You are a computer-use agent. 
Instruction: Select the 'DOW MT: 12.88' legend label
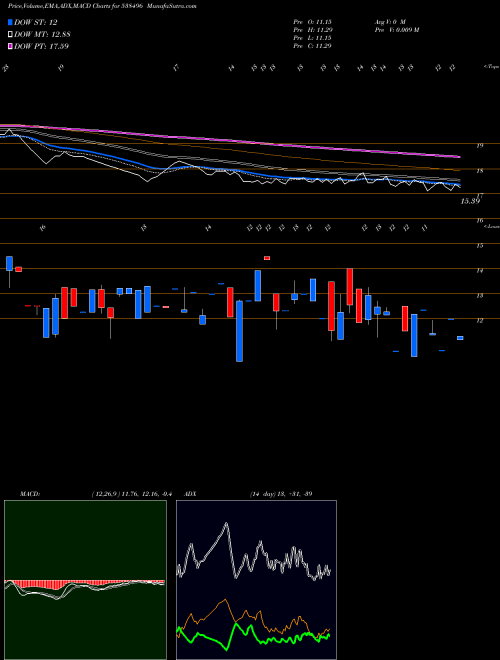(x=42, y=34)
